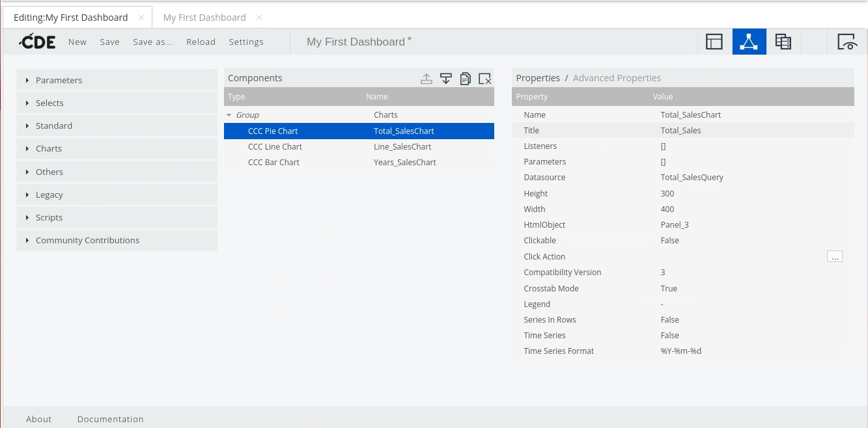This screenshot has height=428, width=868.
Task: Click the delete component icon
Action: coord(484,79)
